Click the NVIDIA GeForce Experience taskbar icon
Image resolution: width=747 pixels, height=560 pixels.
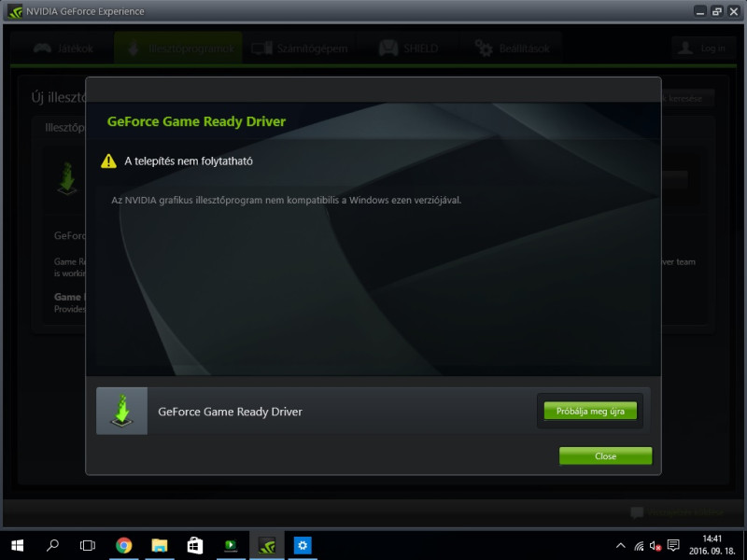pos(267,545)
